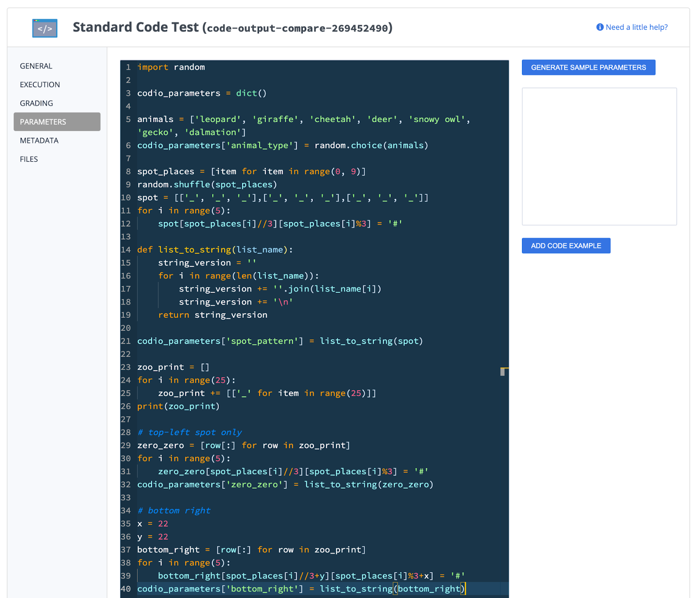Open the METADATA section
Viewport: 700px width, 598px height.
click(39, 141)
